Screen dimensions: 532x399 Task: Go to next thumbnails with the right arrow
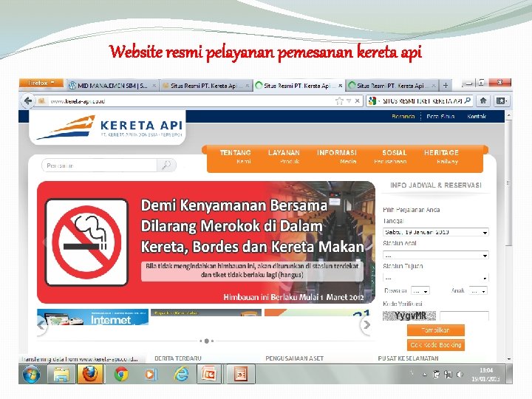(x=366, y=325)
